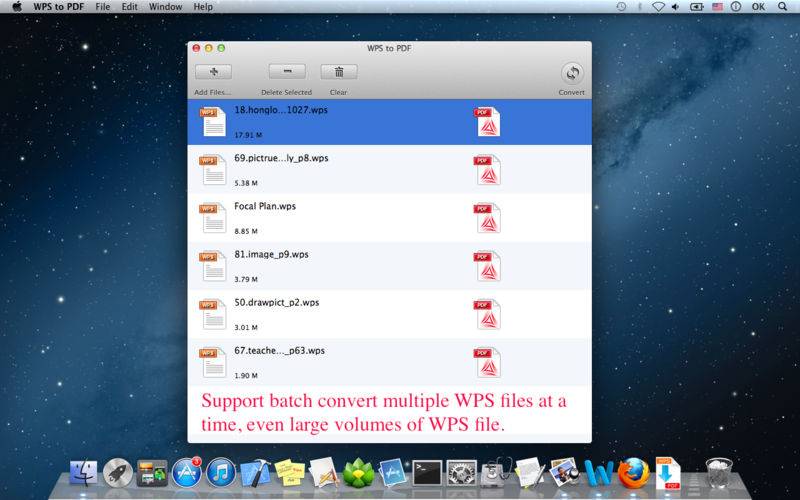The width and height of the screenshot is (800, 500).
Task: Select file name 81.image_p9.wps
Action: 271,254
